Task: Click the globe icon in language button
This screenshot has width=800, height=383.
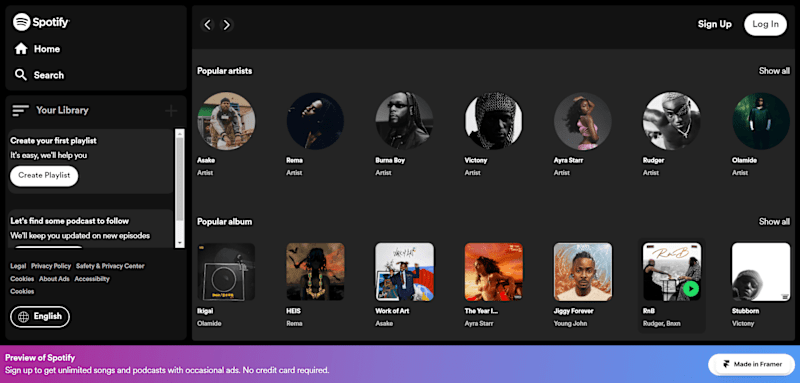Action: tap(23, 317)
